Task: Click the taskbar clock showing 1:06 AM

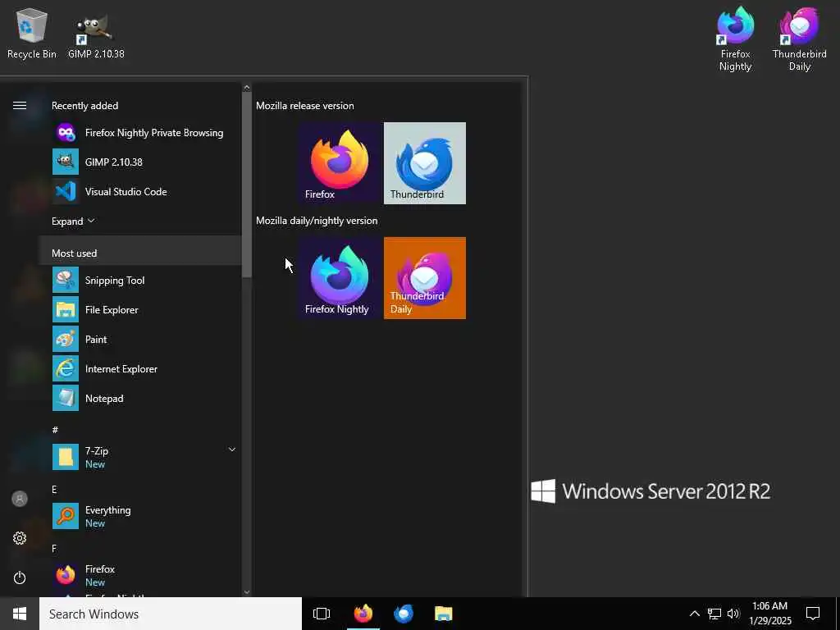Action: tap(769, 614)
